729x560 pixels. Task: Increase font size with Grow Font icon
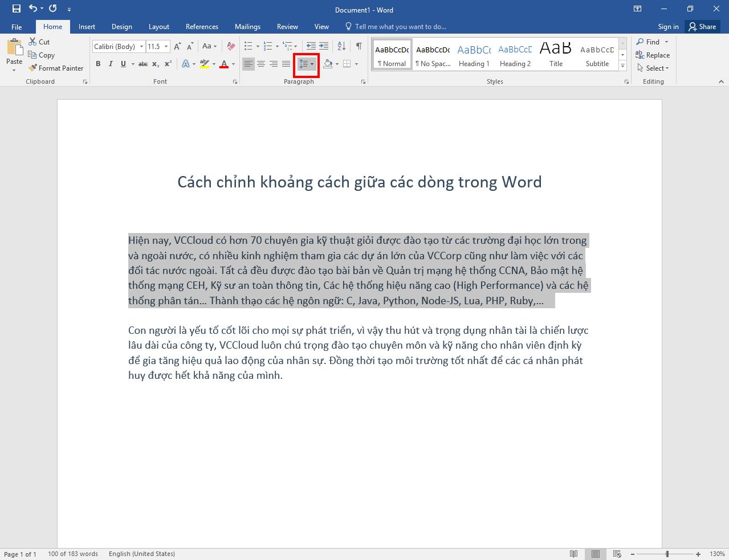[x=177, y=47]
